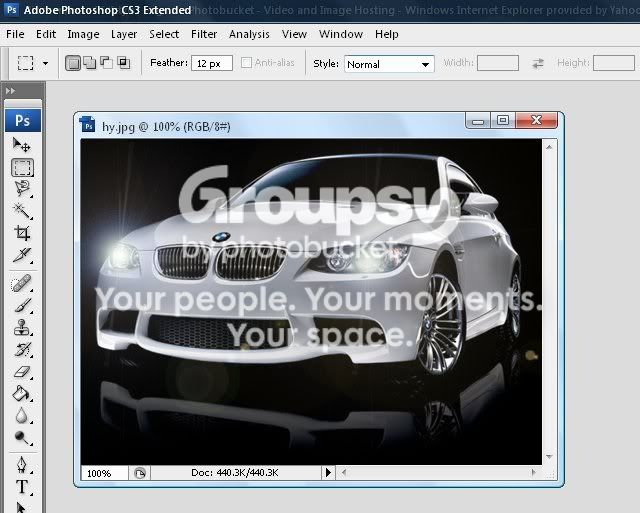This screenshot has width=640, height=513.
Task: Choose the New Selection mode icon
Action: click(x=73, y=63)
